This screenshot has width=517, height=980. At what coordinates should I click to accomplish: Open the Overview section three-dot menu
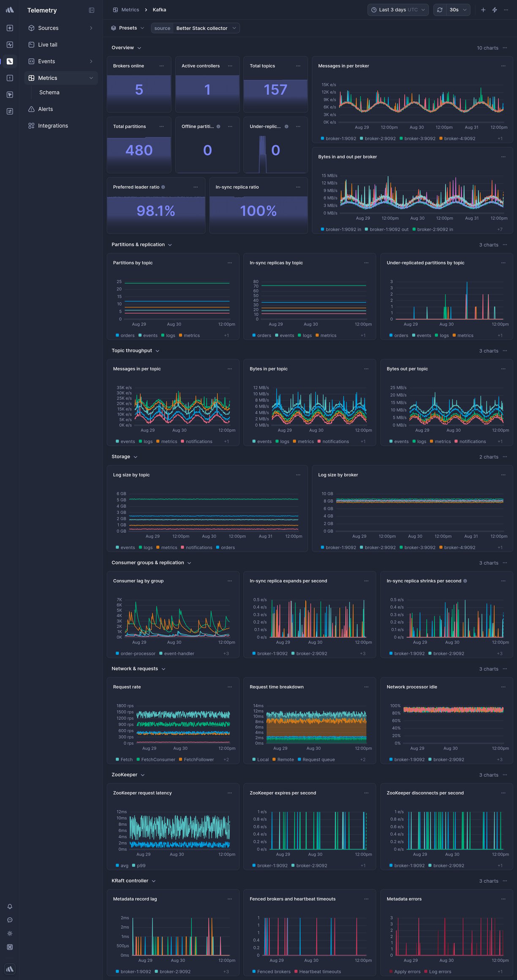pos(505,48)
